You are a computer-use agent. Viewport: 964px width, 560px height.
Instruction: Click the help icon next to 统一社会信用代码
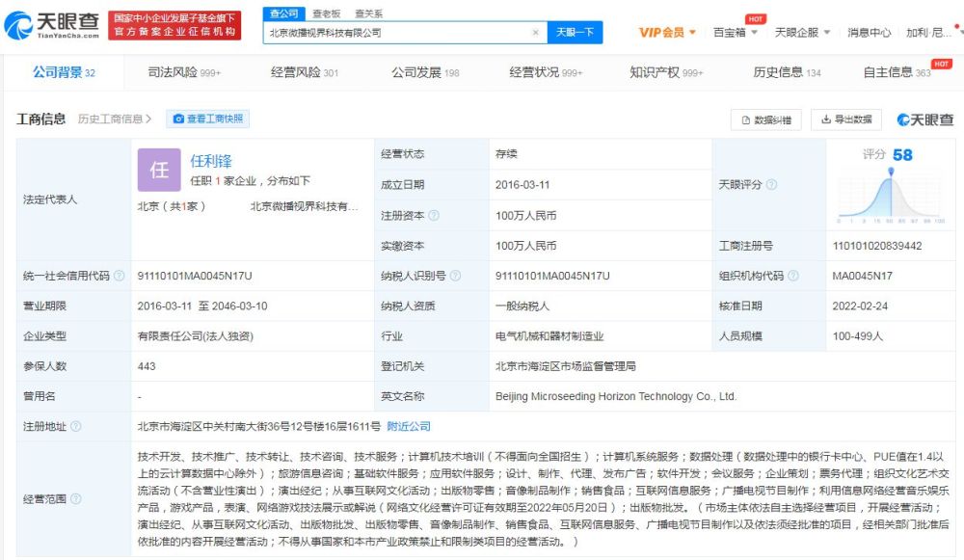(120, 276)
